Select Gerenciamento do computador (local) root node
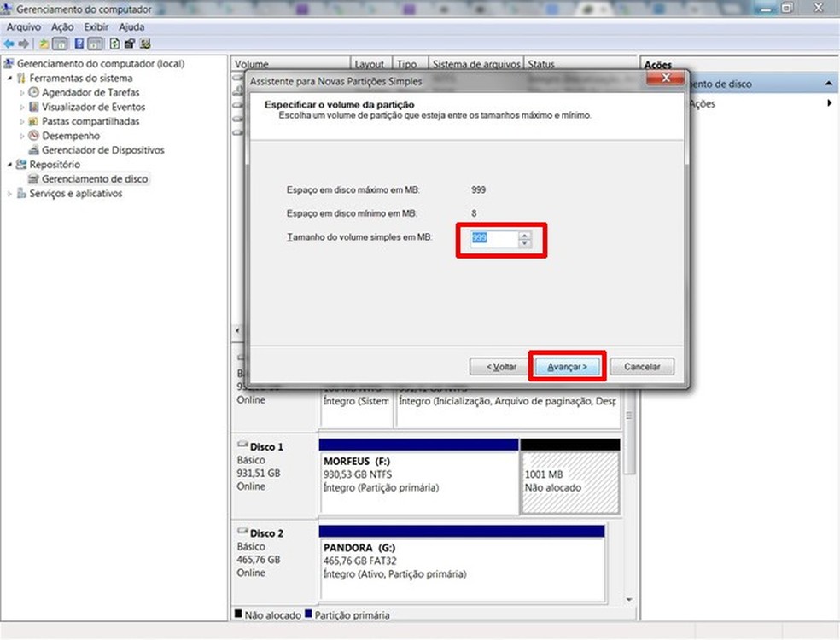This screenshot has width=840, height=640. pyautogui.click(x=100, y=64)
